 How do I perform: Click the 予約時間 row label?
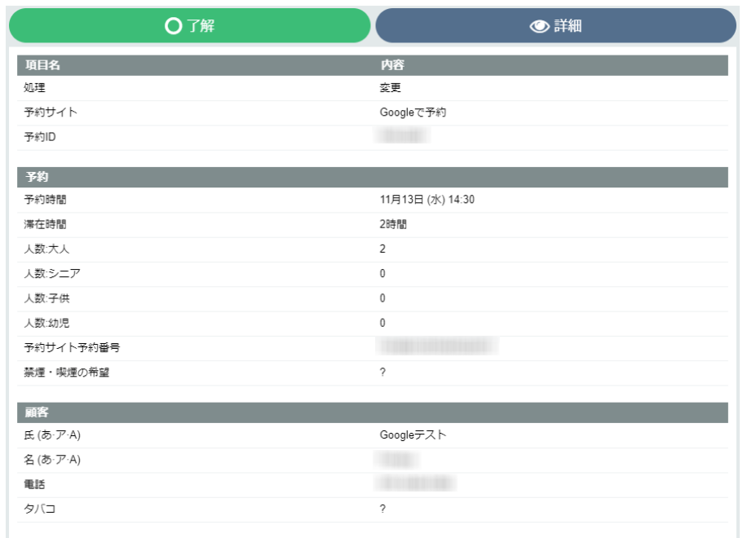(x=46, y=200)
